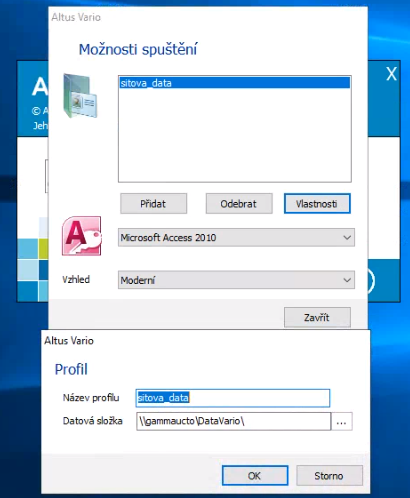Remove the selected profile with Odebrat
This screenshot has width=410, height=498.
coord(239,204)
